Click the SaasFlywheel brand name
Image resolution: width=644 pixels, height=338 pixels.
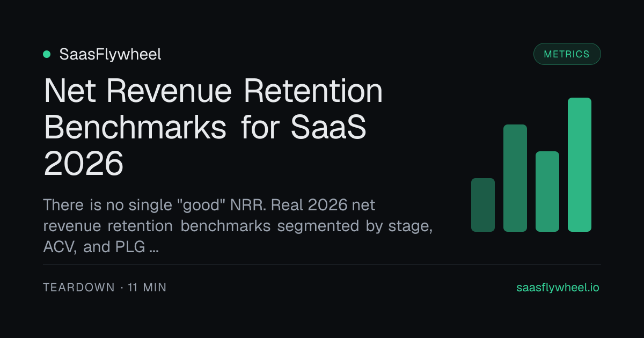point(110,54)
